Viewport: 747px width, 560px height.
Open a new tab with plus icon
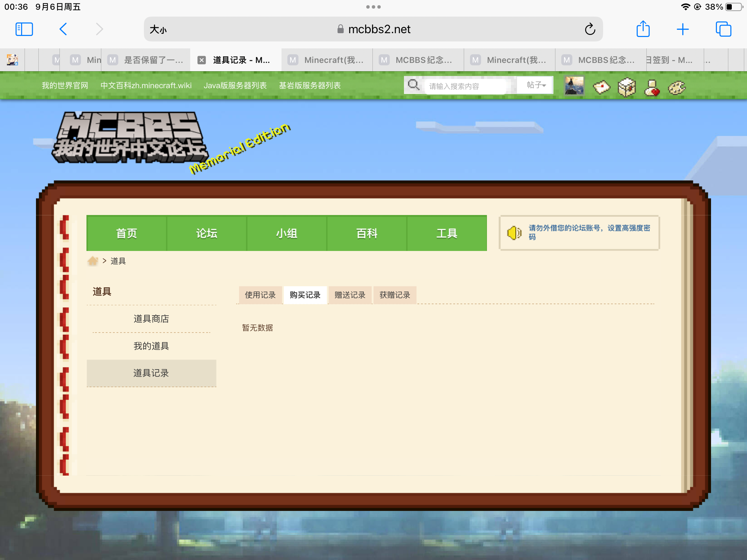[683, 29]
